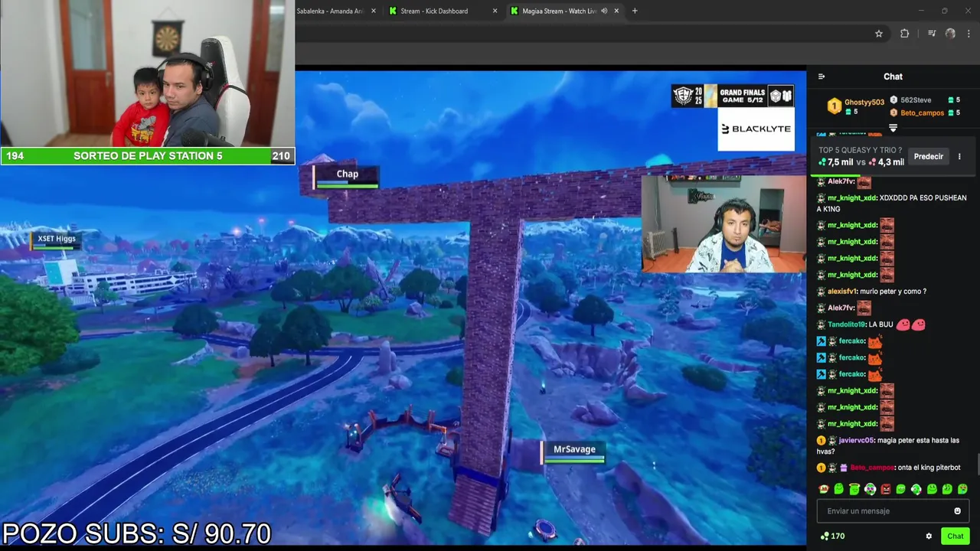Click the MrSavage player name tag
The image size is (980, 551).
[x=573, y=452]
